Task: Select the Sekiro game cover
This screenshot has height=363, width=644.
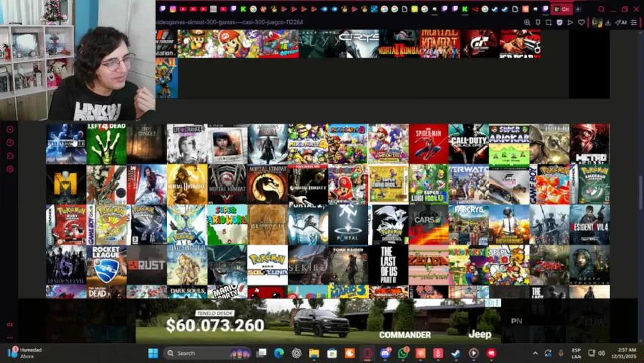Action: pos(308,265)
